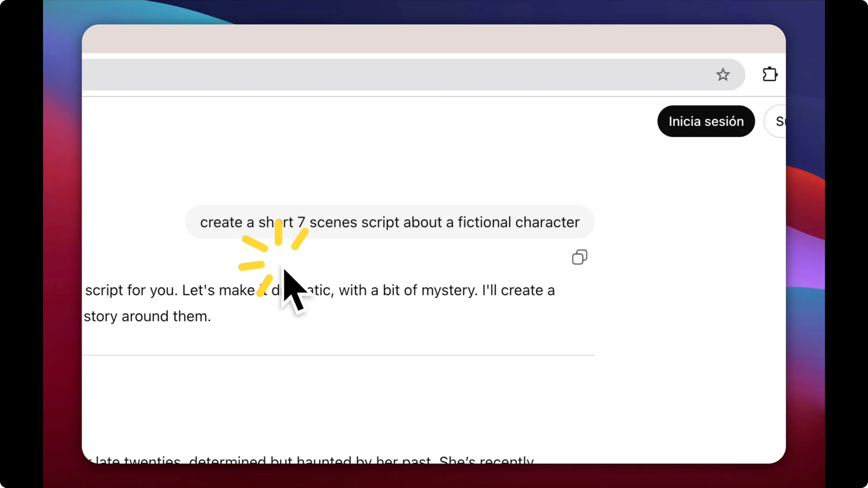Viewport: 868px width, 488px height.
Task: Click the extensions puzzle piece beside the address bar
Action: pyautogui.click(x=770, y=74)
